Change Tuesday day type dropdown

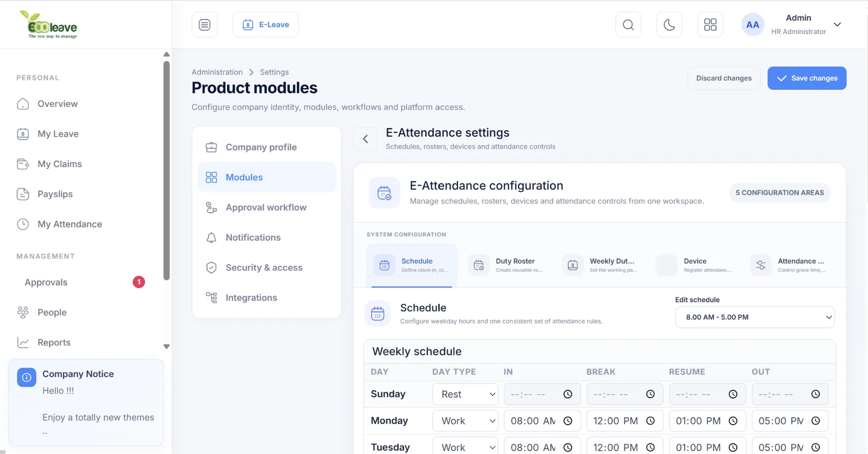[x=465, y=447]
